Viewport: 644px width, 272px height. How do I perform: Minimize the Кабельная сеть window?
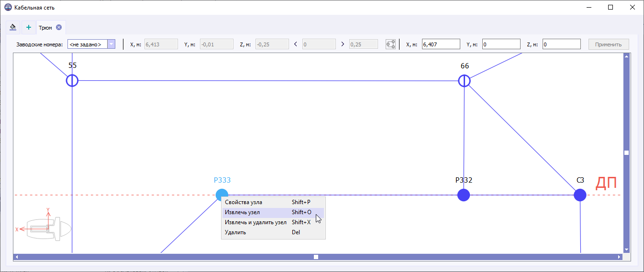tap(588, 7)
